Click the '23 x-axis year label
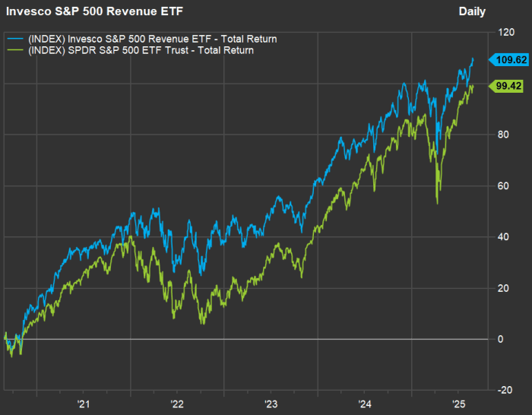 click(x=271, y=404)
